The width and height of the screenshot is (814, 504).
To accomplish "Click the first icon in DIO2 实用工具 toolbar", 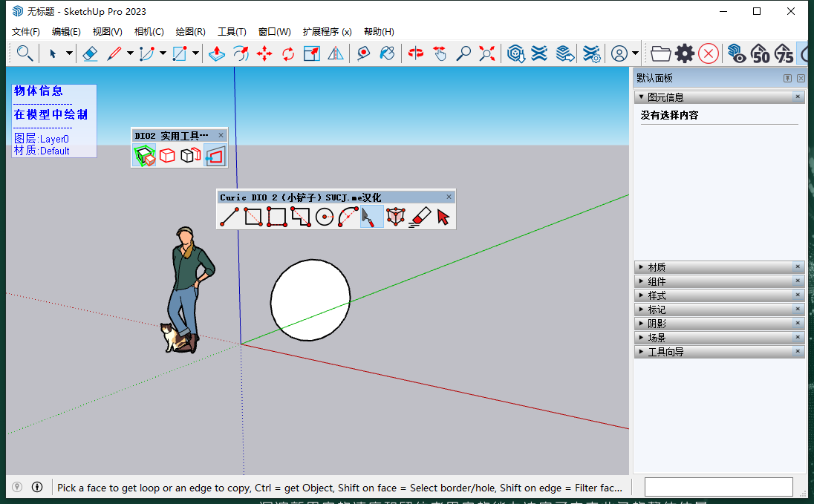I will [x=145, y=156].
